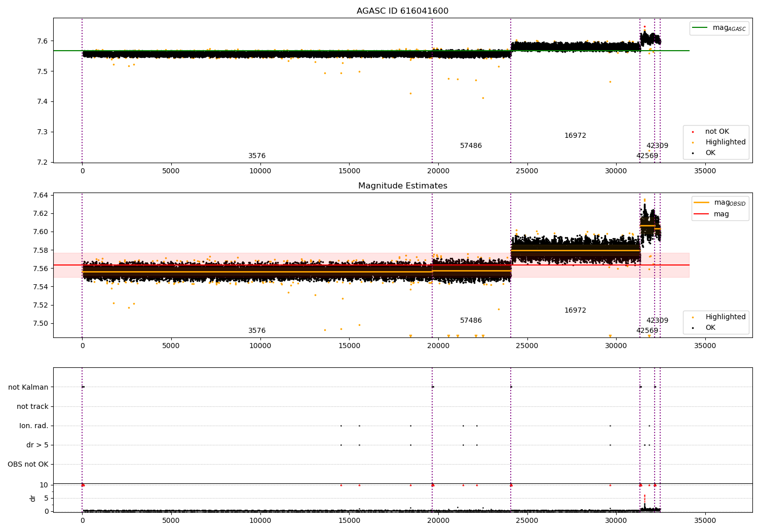Screen dimensions: 760x532
Task: Click the orange mag OBSID legend line
Action: click(x=702, y=203)
